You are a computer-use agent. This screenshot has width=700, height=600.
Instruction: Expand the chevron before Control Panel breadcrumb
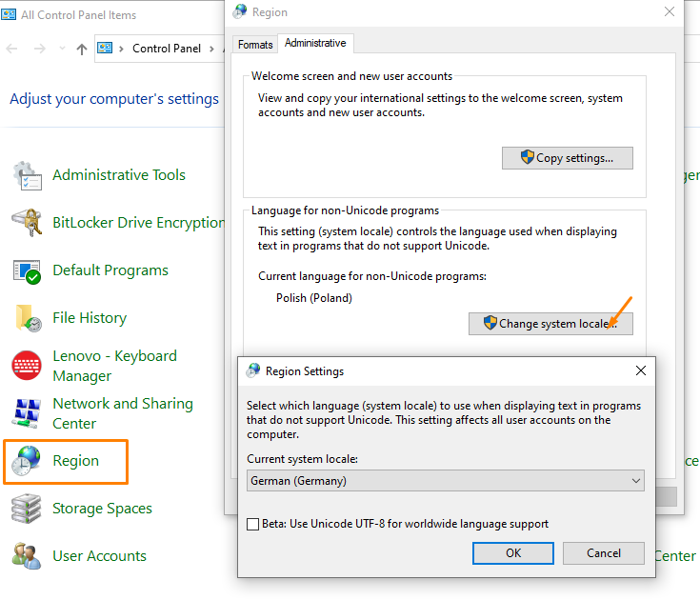pos(121,49)
